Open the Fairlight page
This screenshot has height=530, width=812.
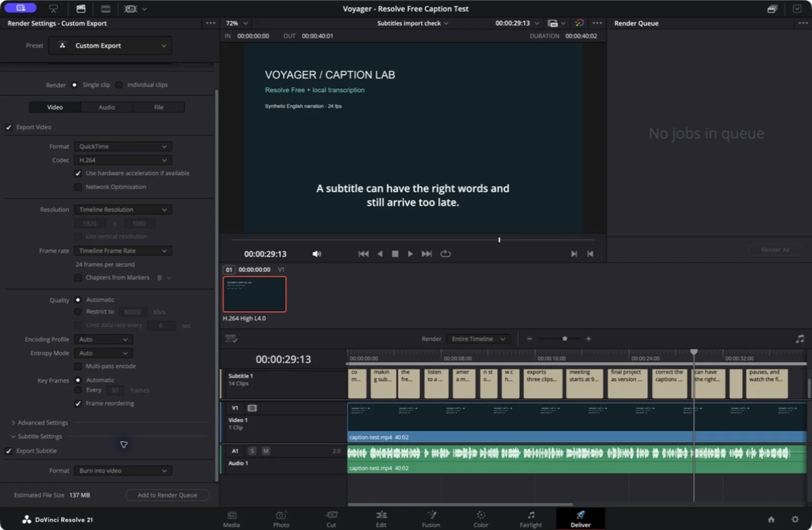[531, 519]
